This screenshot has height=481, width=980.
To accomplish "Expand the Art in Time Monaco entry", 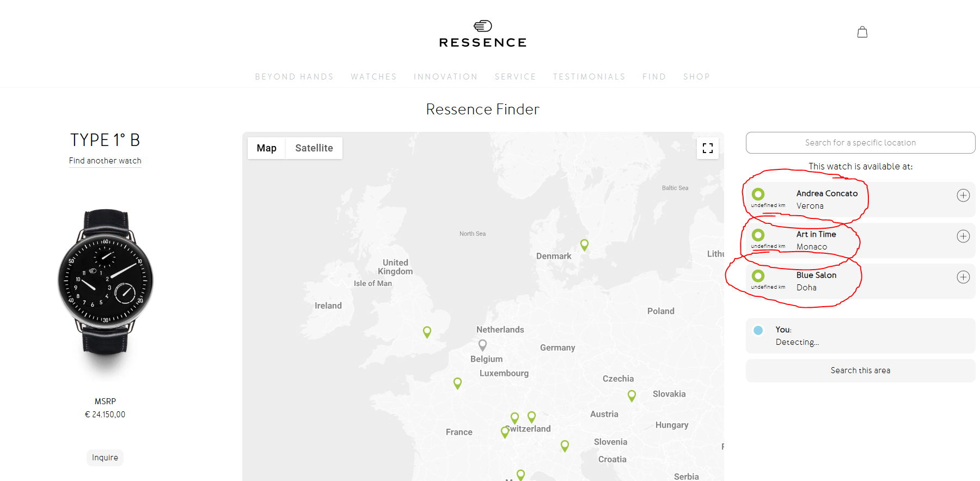I will (x=963, y=236).
